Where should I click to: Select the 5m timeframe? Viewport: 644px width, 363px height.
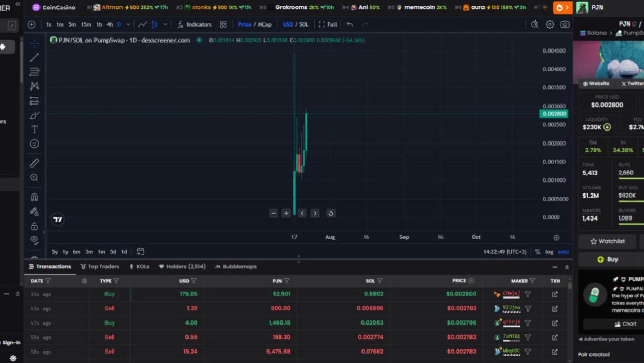[x=72, y=24]
